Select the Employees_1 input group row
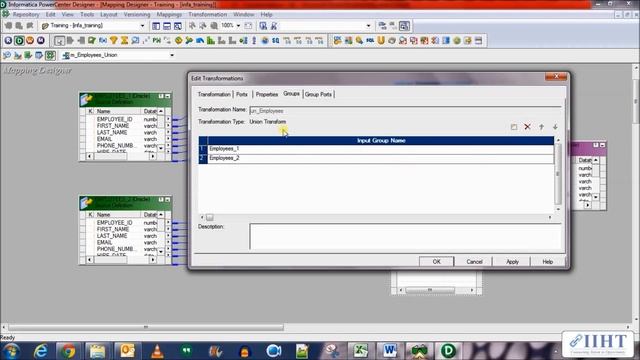640x360 pixels. pyautogui.click(x=380, y=149)
